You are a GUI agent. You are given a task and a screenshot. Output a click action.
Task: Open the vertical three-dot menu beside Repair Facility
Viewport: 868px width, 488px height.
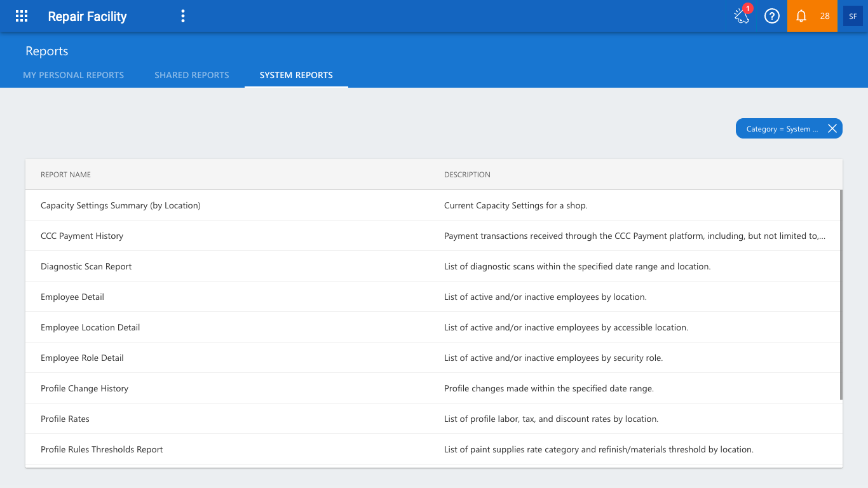pyautogui.click(x=183, y=17)
